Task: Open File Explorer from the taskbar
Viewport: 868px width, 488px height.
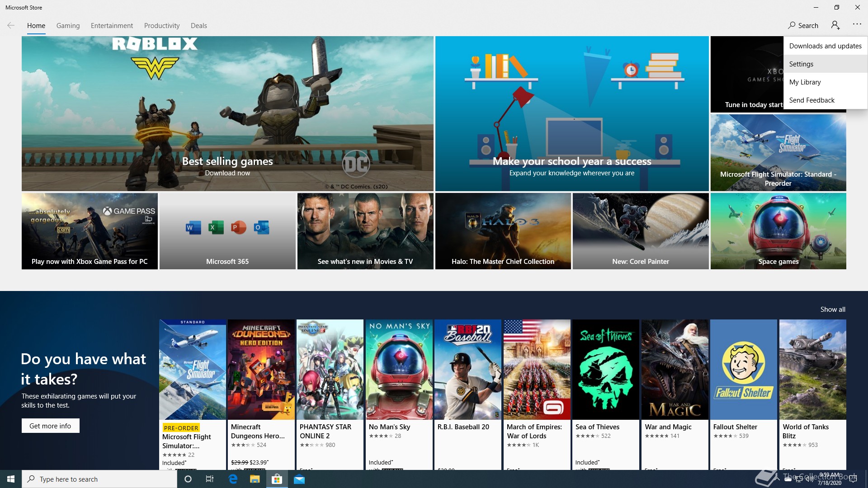Action: click(255, 479)
